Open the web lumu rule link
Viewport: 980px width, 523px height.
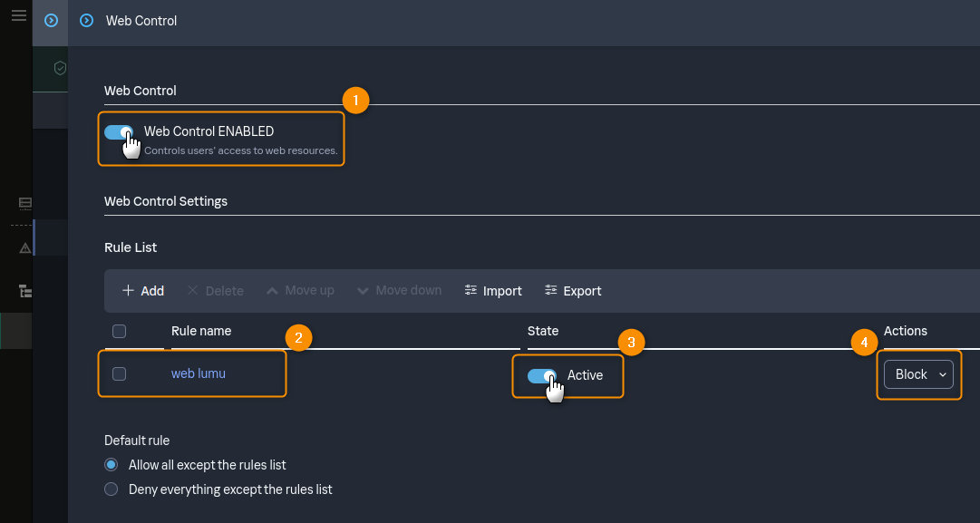click(x=198, y=373)
